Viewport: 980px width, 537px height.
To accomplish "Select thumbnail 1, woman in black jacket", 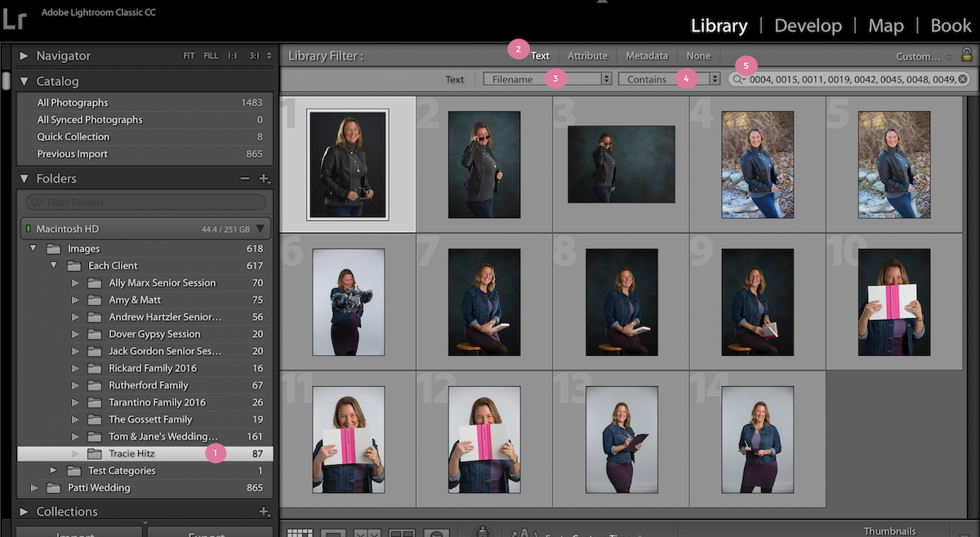I will [348, 165].
